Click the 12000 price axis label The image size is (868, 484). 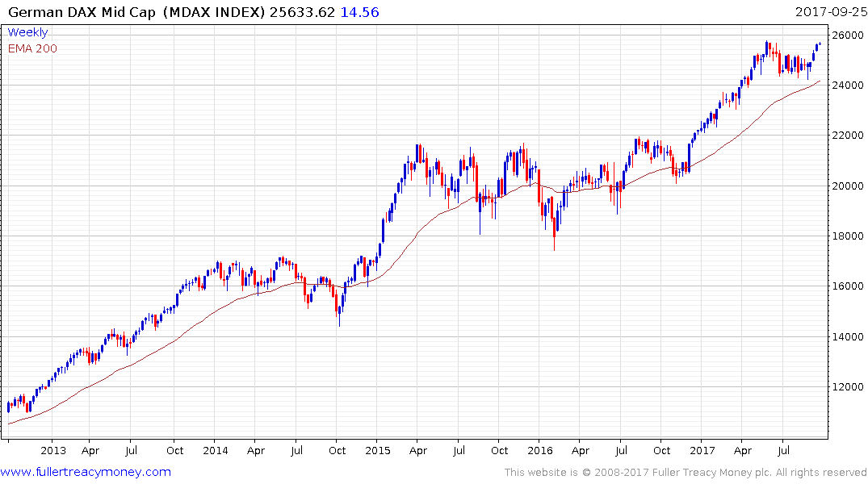click(x=848, y=386)
